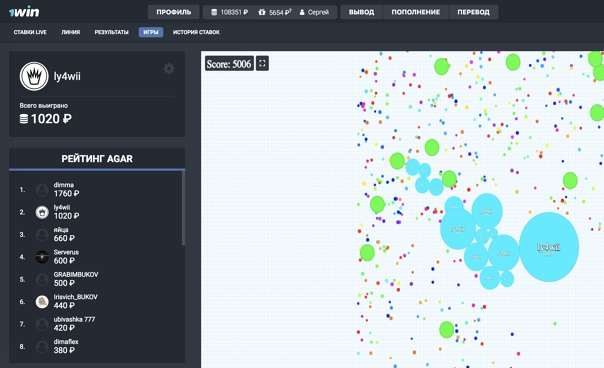
Task: Click the name dimma in the rating
Action: [64, 185]
